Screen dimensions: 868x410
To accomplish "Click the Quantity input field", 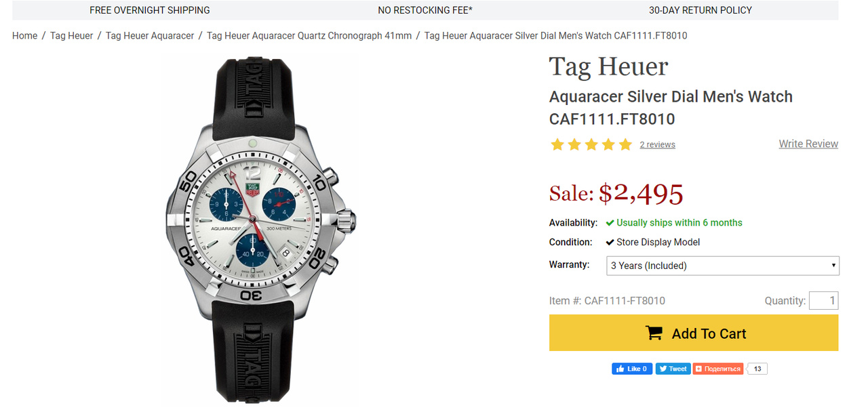I will pos(823,300).
